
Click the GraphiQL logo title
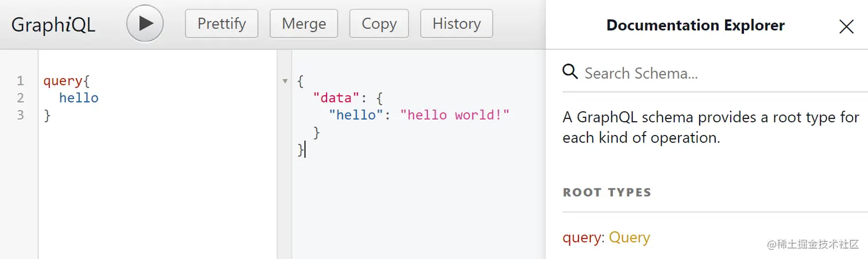tap(53, 25)
